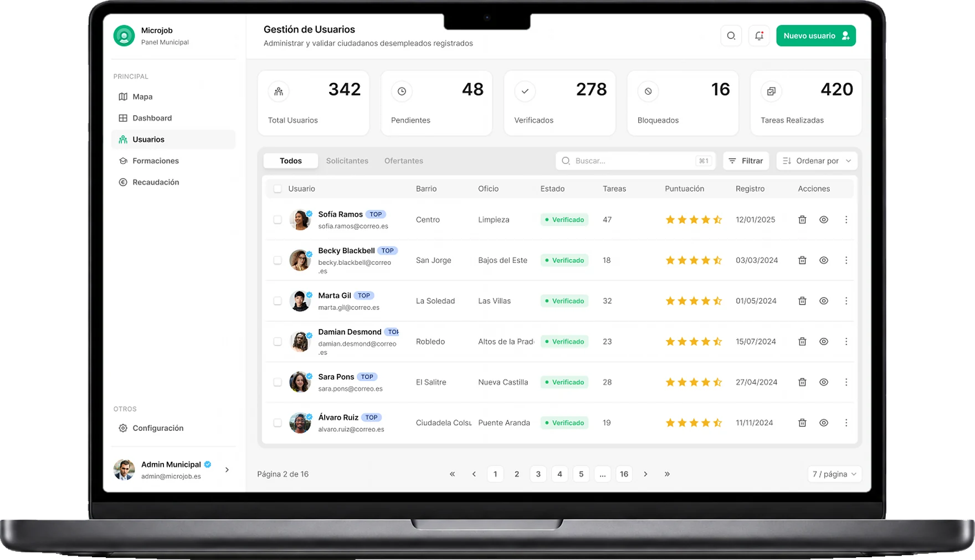
Task: Go to next page arrow
Action: [x=645, y=474]
